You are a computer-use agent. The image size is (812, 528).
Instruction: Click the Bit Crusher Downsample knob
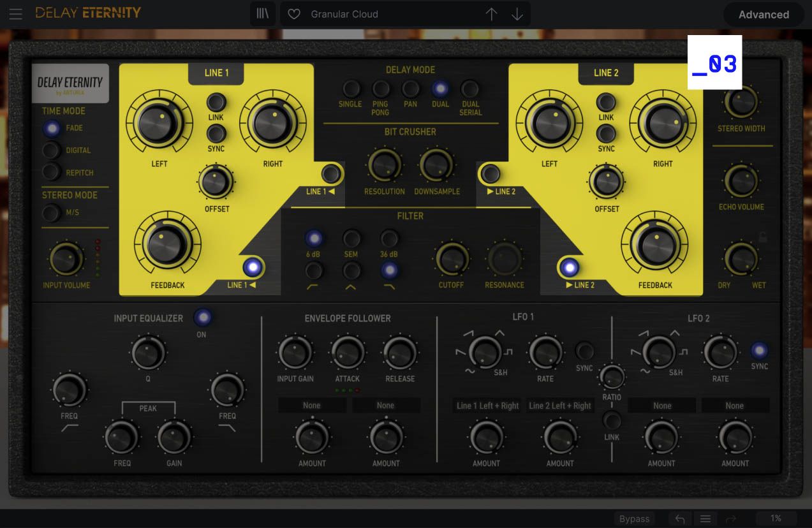point(437,165)
